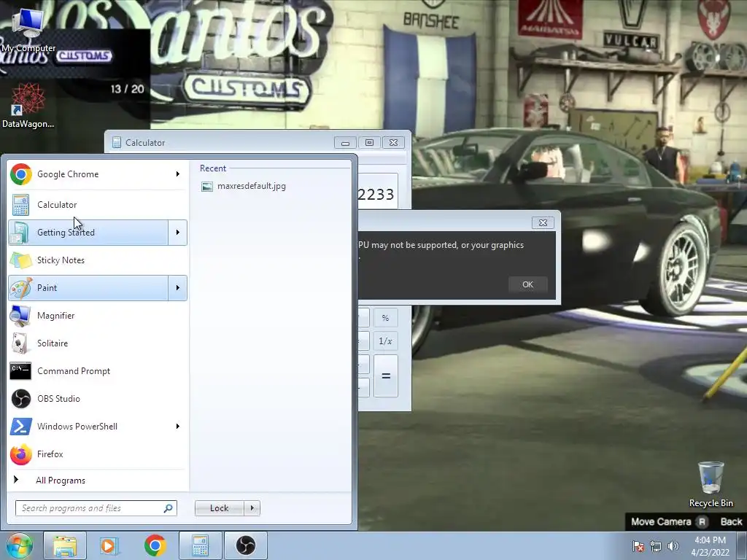This screenshot has width=747, height=560.
Task: Maximize the Calculator window
Action: click(369, 142)
